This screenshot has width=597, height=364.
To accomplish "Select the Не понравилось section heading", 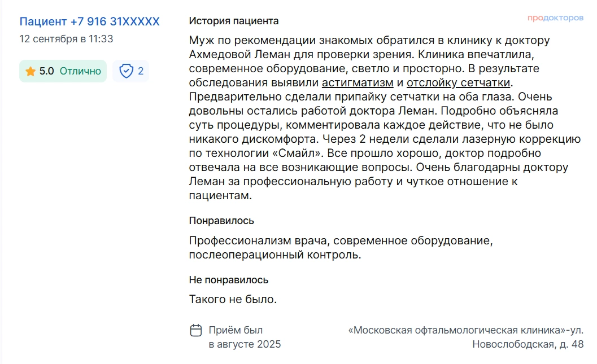I will [x=228, y=280].
